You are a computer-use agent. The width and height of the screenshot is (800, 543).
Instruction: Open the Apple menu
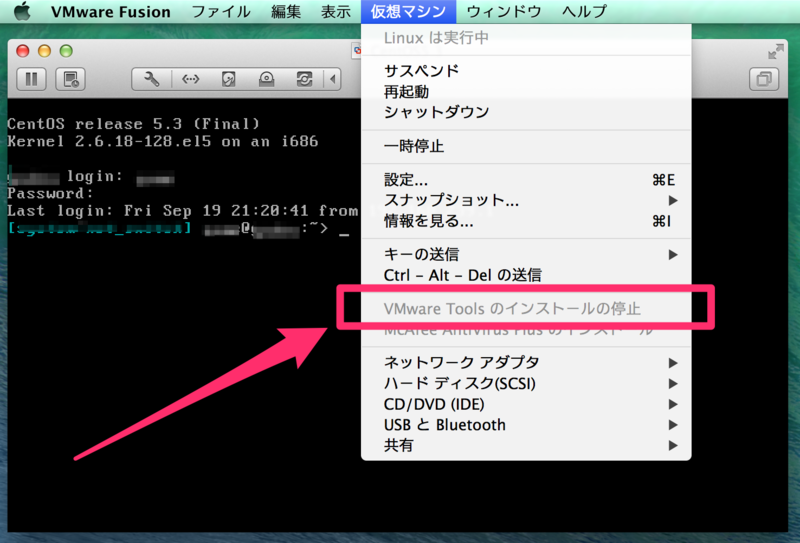[22, 11]
